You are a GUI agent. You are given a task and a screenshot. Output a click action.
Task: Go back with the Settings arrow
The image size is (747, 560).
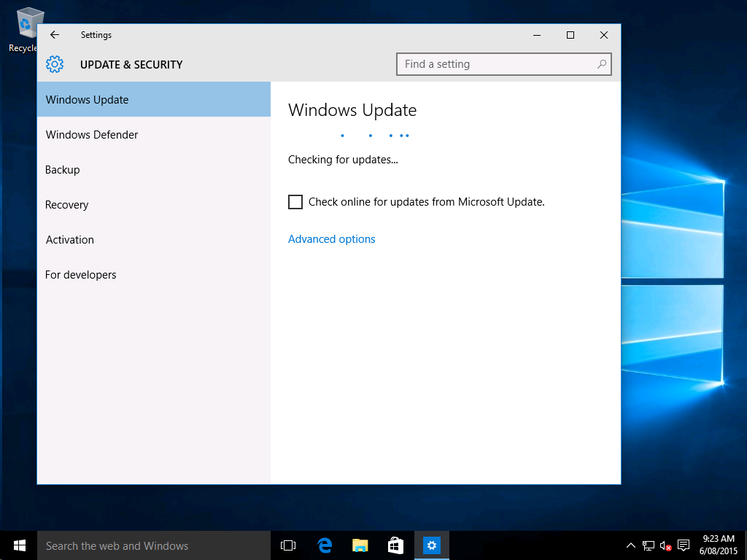(x=55, y=35)
